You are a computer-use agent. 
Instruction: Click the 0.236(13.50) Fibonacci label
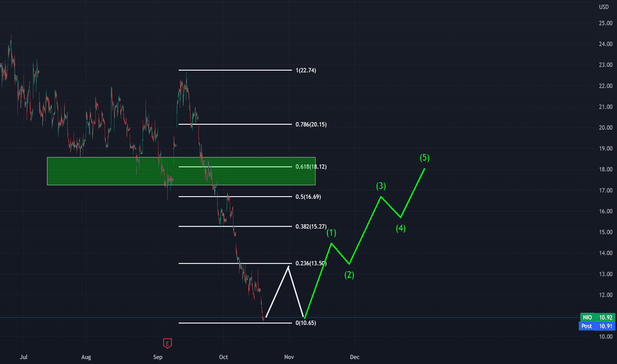pos(311,263)
